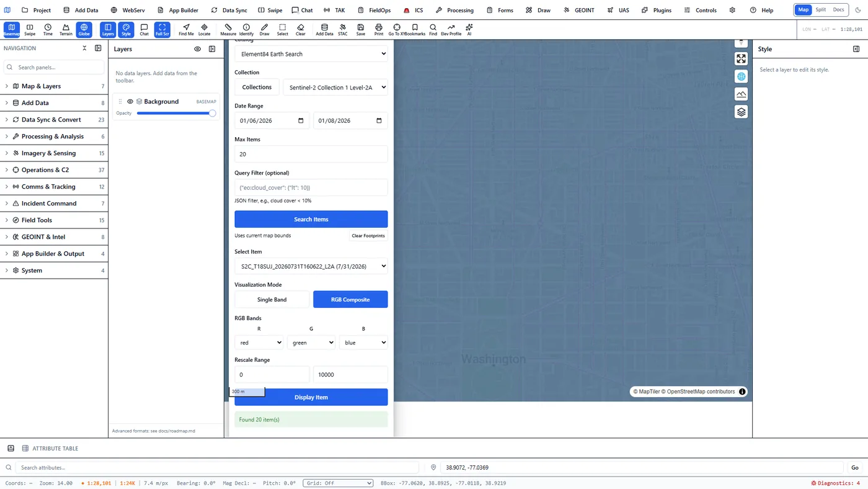The width and height of the screenshot is (868, 489).
Task: Click the Search Items button
Action: pyautogui.click(x=311, y=219)
